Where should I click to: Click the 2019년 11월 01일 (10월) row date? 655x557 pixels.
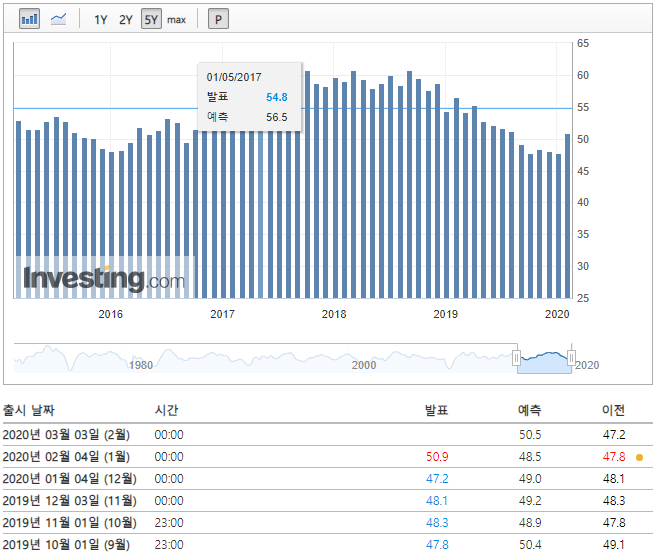tap(69, 523)
